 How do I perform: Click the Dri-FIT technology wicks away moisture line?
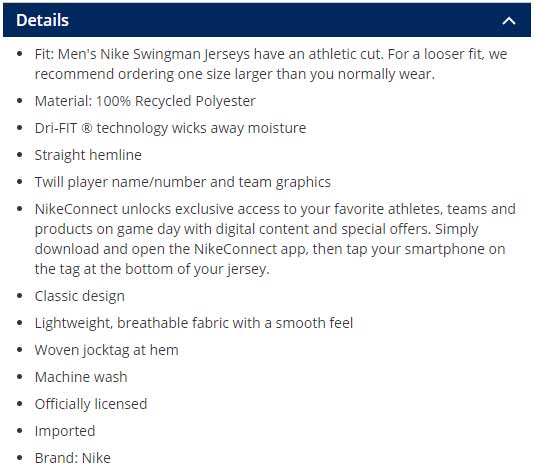pyautogui.click(x=170, y=128)
